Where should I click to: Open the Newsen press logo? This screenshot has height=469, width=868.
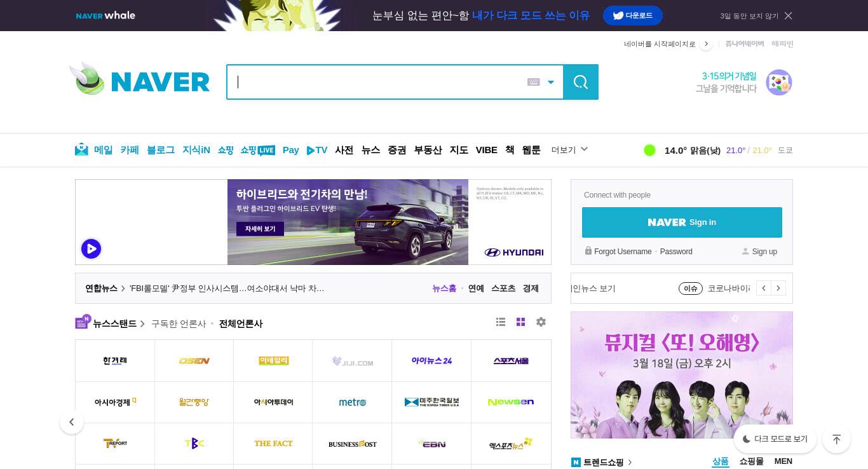tap(511, 402)
